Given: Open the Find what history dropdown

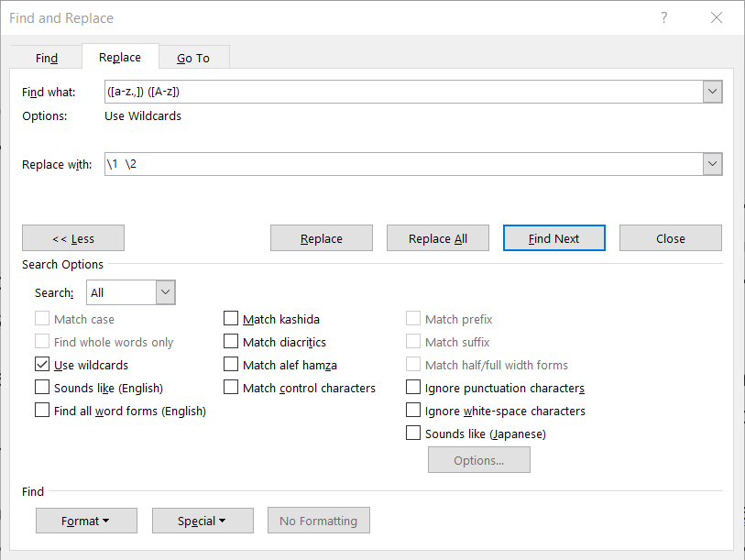Looking at the screenshot, I should 712,91.
